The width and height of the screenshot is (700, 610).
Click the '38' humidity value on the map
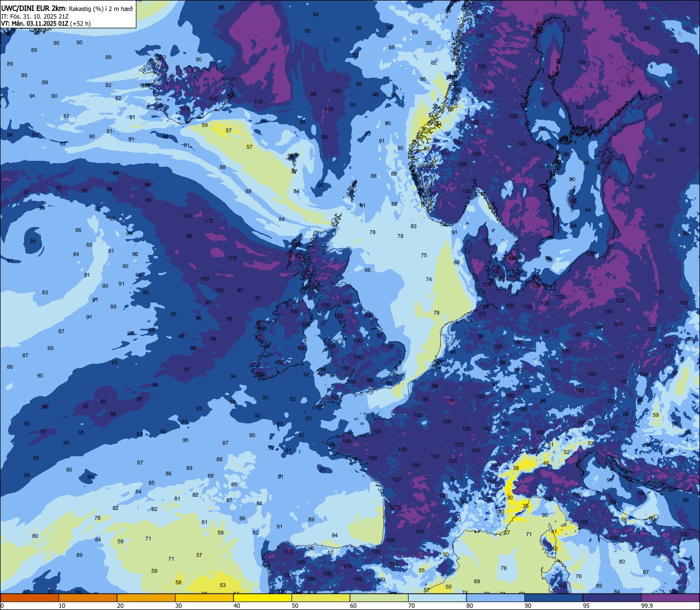[x=516, y=468]
